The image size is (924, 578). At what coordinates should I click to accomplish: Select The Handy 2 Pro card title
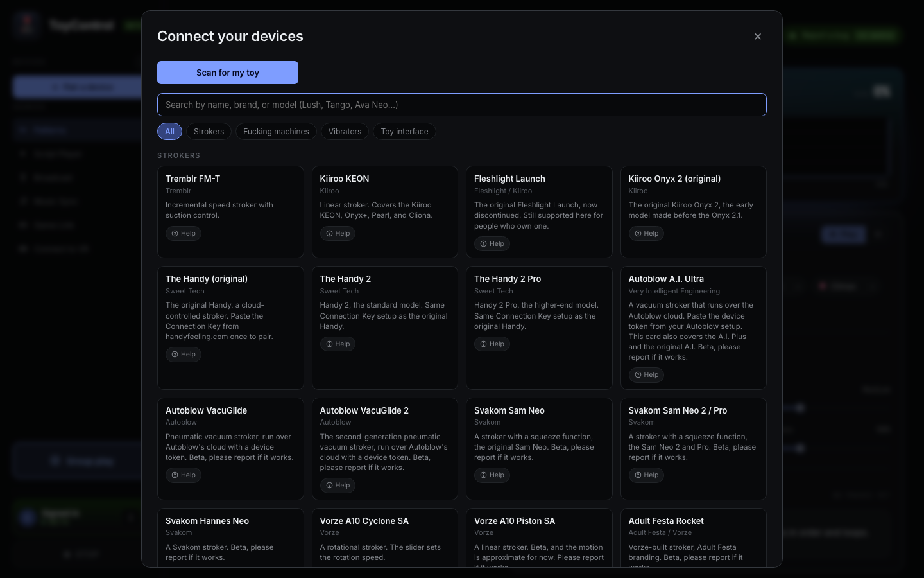pos(508,279)
